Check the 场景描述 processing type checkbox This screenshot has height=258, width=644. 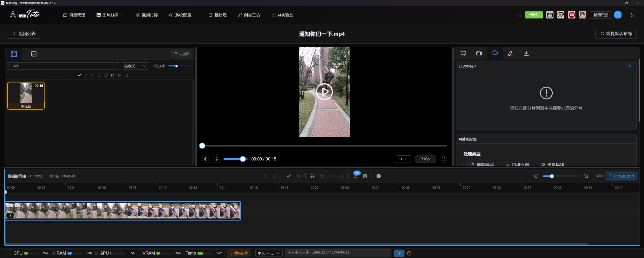(x=536, y=164)
